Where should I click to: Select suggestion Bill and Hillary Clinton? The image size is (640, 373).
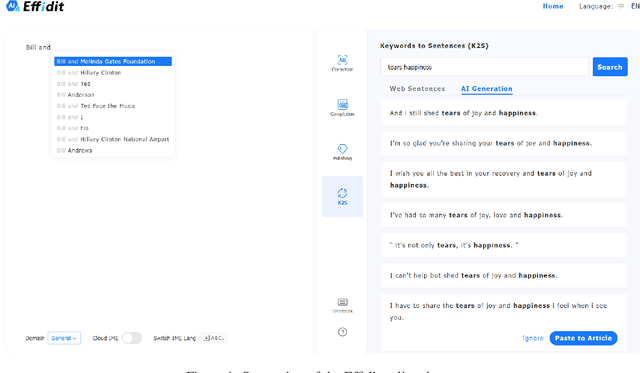113,73
